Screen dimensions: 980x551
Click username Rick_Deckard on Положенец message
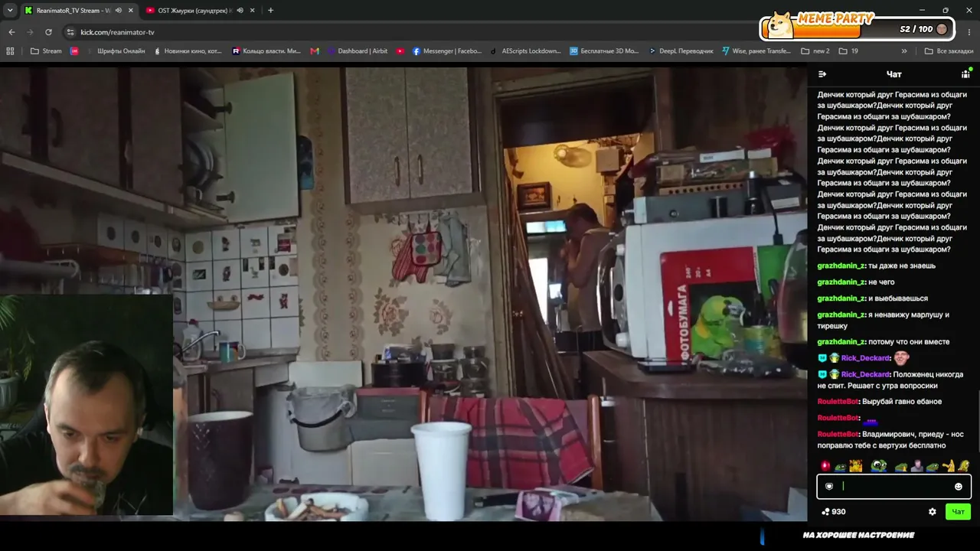coord(865,375)
